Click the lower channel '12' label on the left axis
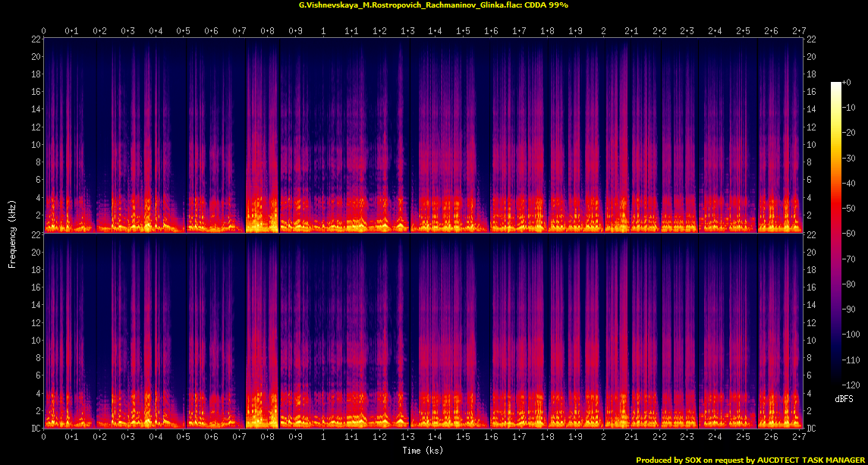Viewport: 868px width, 465px height. click(34, 322)
